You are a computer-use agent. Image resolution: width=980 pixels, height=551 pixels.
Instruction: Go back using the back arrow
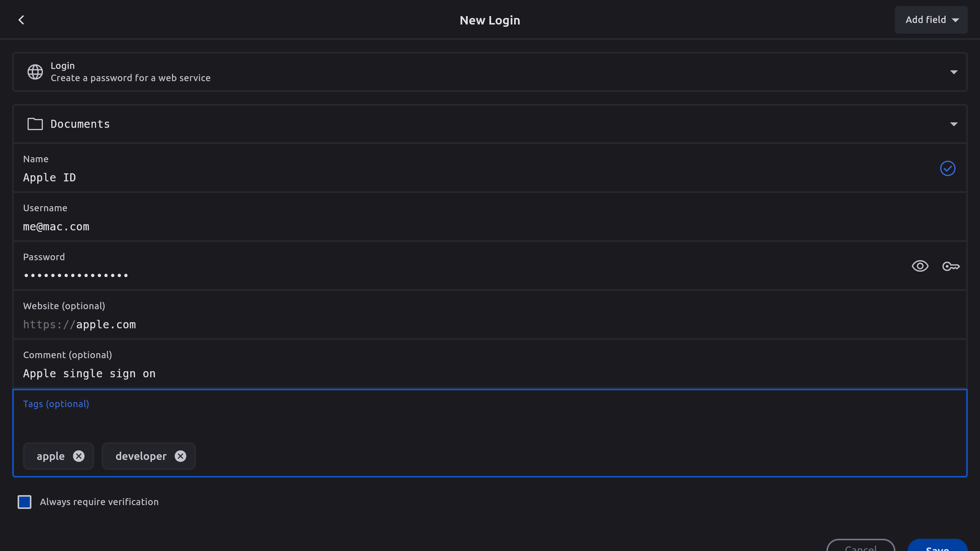pyautogui.click(x=21, y=20)
